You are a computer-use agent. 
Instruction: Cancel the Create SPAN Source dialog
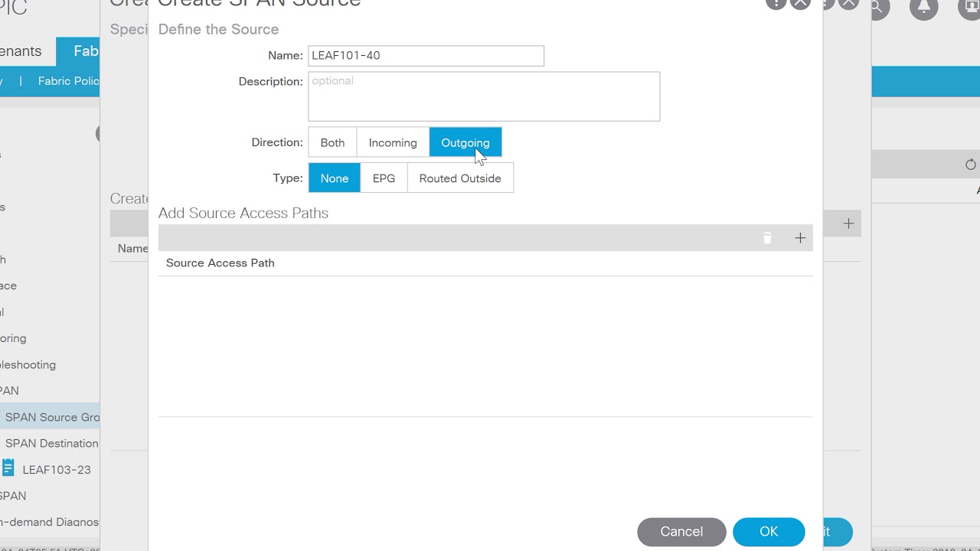click(681, 532)
